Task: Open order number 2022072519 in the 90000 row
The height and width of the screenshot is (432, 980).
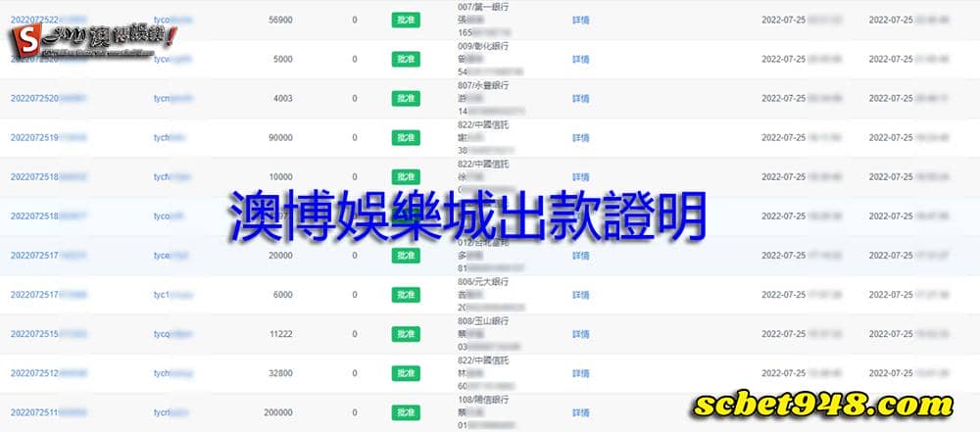Action: tap(49, 138)
